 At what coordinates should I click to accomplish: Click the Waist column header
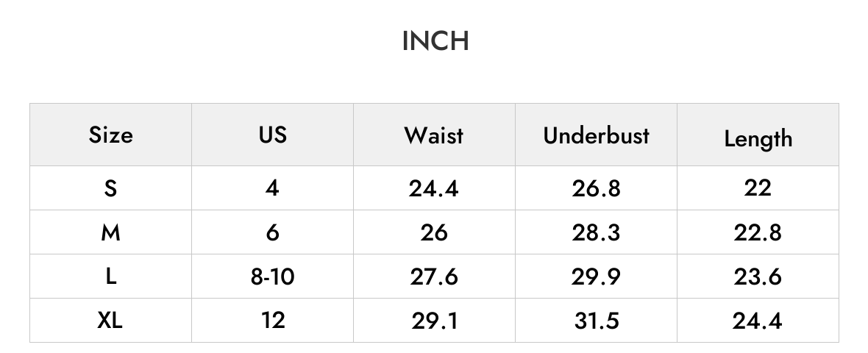click(434, 135)
